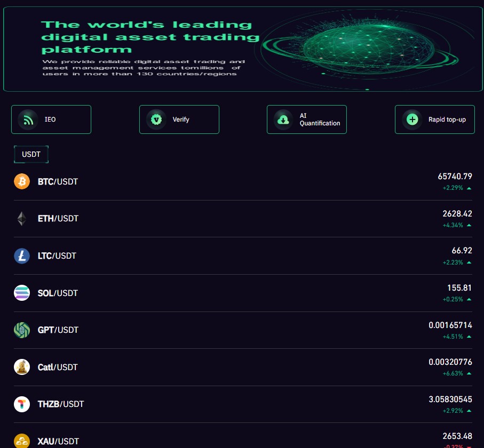Viewport: 484px width, 448px height.
Task: Click the Bitcoin coin icon
Action: pos(22,181)
